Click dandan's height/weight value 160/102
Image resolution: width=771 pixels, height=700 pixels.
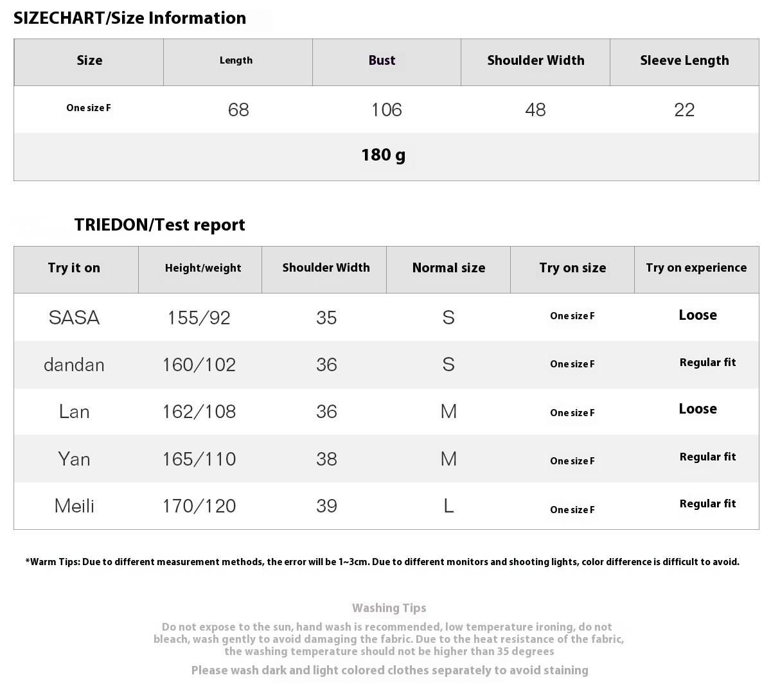pyautogui.click(x=199, y=365)
